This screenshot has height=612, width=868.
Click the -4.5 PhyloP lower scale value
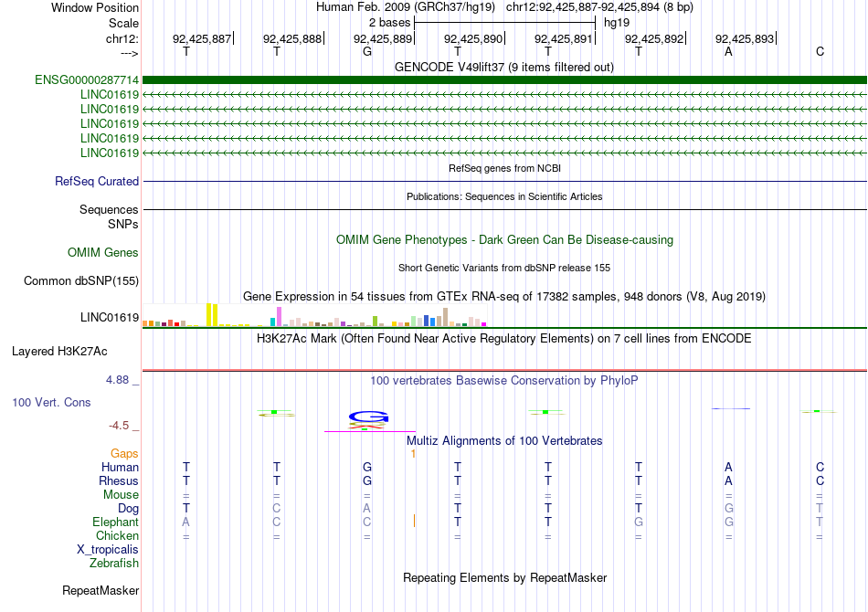click(x=119, y=426)
